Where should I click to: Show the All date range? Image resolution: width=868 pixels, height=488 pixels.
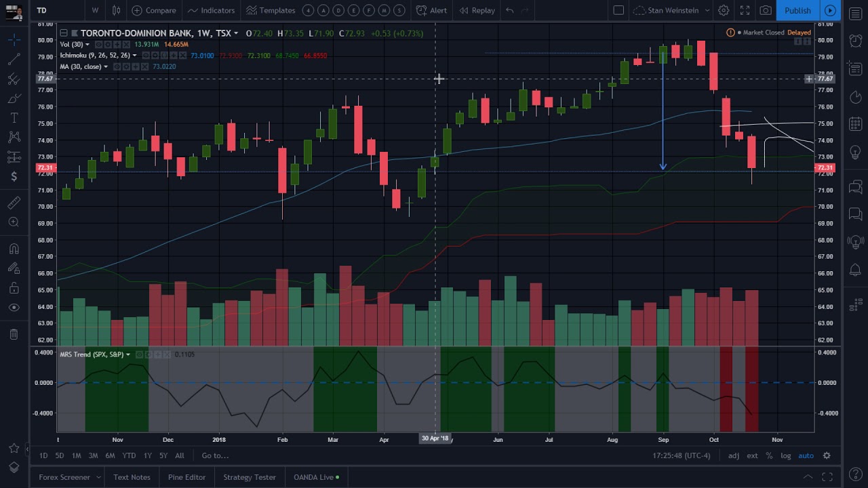[179, 455]
